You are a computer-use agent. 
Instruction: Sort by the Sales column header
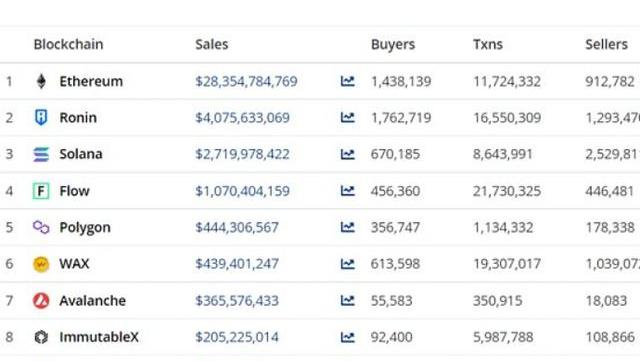coord(211,44)
